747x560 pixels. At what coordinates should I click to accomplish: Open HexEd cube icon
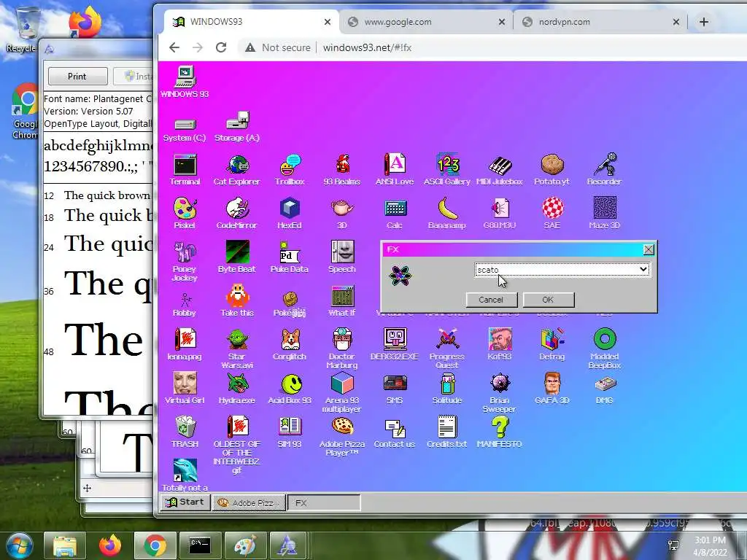point(290,214)
